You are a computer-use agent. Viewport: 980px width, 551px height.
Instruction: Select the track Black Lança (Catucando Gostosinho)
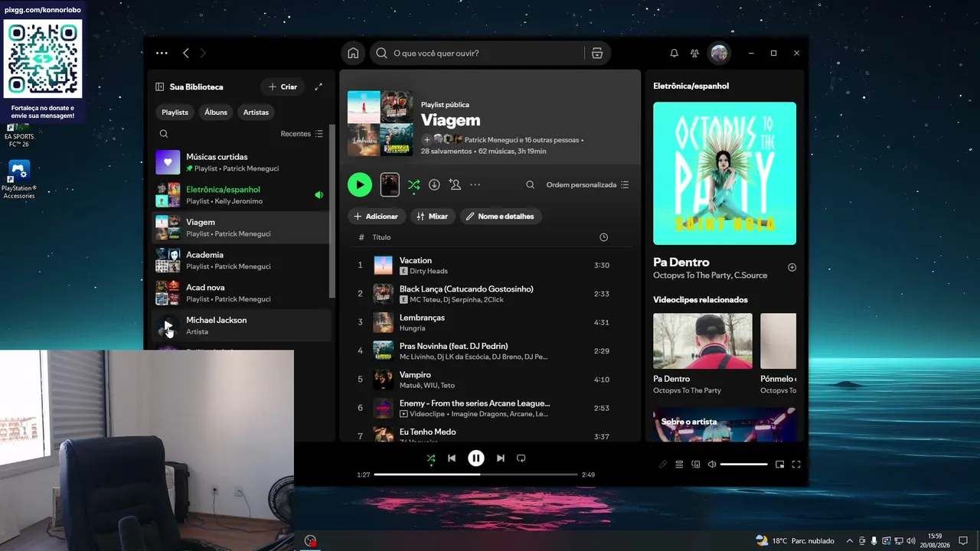tap(490, 294)
